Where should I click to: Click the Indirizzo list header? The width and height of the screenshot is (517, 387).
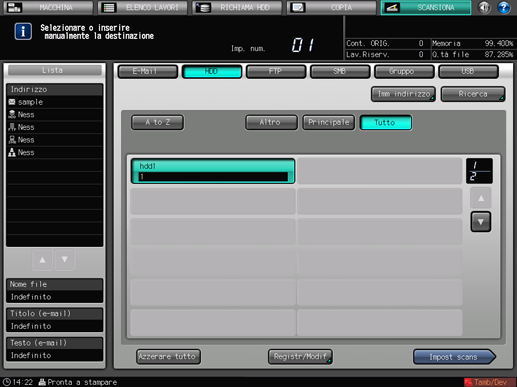[x=55, y=89]
